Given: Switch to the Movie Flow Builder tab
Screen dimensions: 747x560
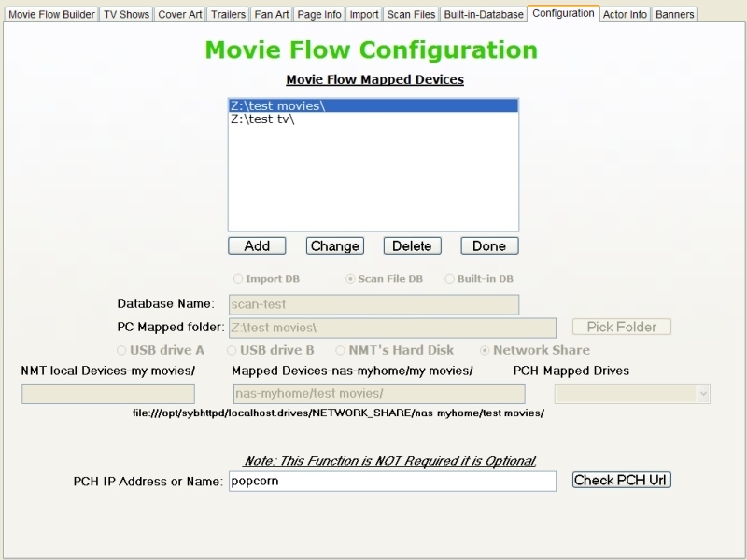Looking at the screenshot, I should 51,15.
